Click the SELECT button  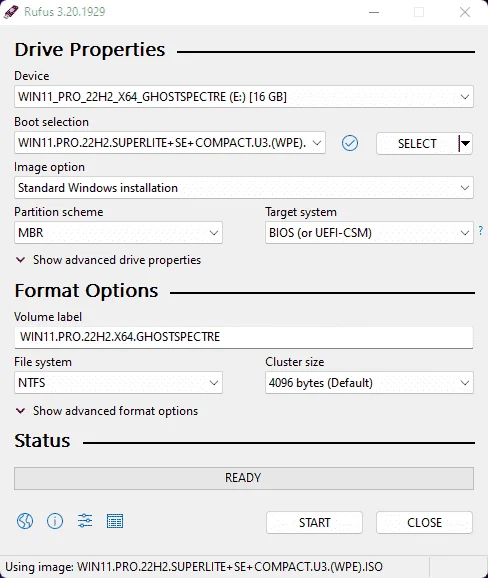pos(417,143)
